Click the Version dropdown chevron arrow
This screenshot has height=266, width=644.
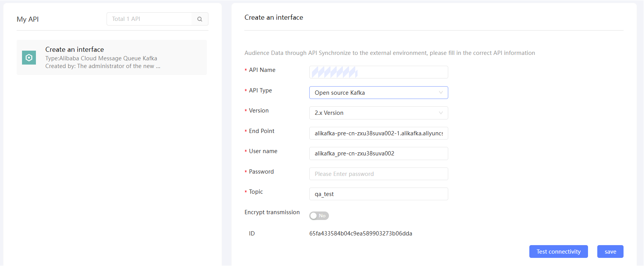(x=441, y=113)
